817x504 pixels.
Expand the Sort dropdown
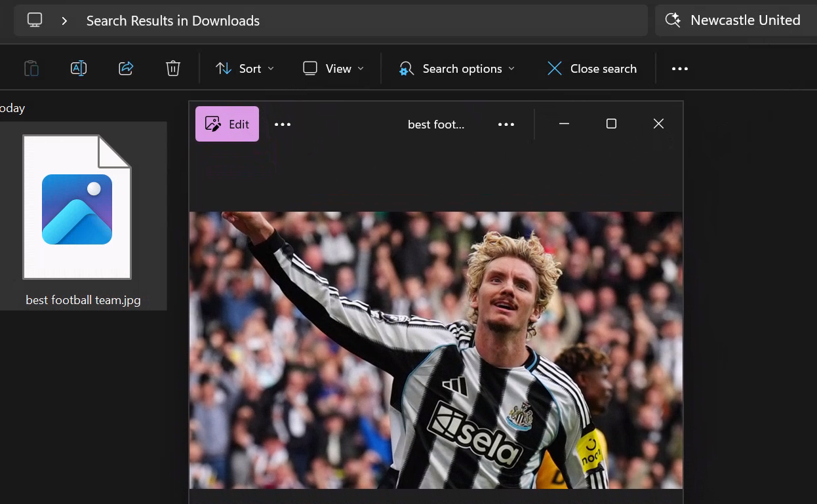point(245,69)
